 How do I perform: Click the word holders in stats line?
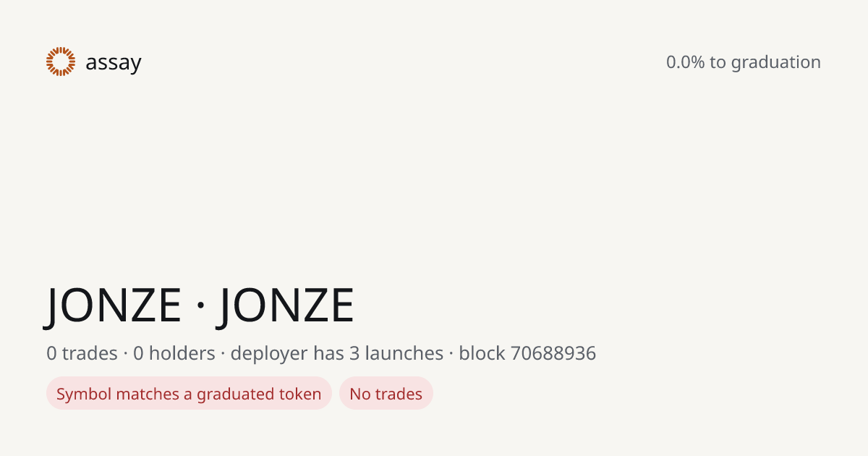pos(182,353)
